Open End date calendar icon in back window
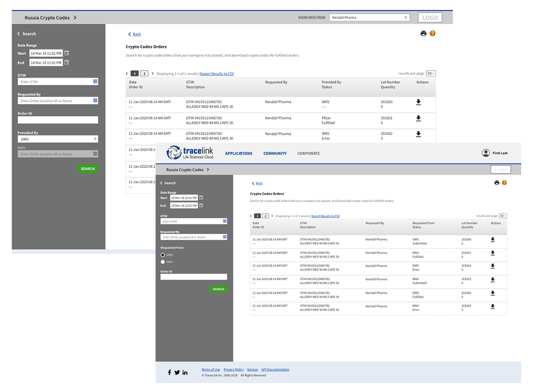Image resolution: width=534 pixels, height=392 pixels. (x=67, y=62)
